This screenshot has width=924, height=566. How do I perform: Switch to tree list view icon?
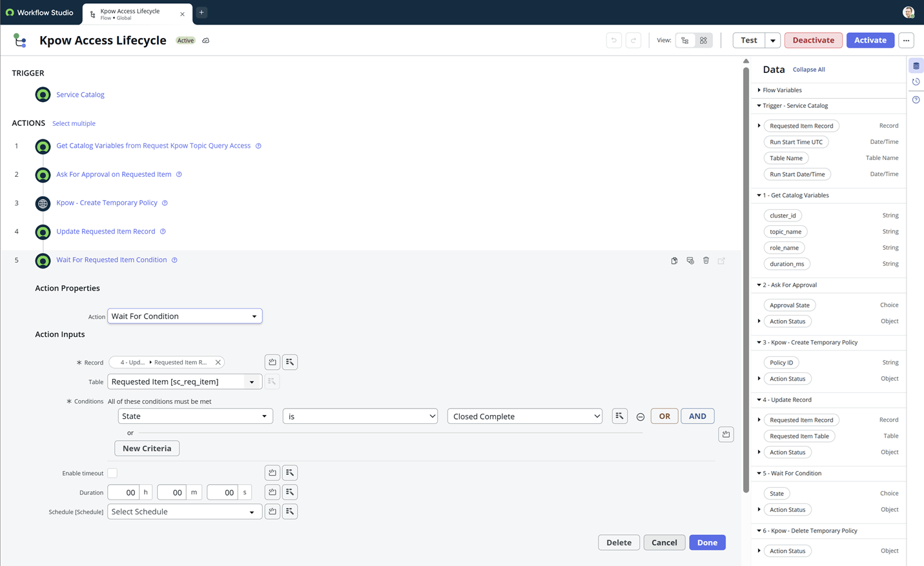(685, 40)
